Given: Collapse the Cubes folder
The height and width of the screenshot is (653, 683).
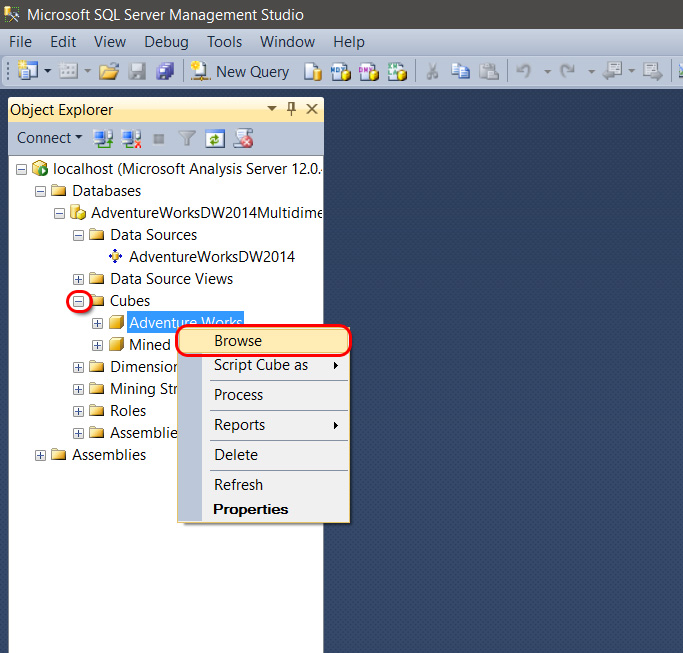Looking at the screenshot, I should (x=78, y=301).
